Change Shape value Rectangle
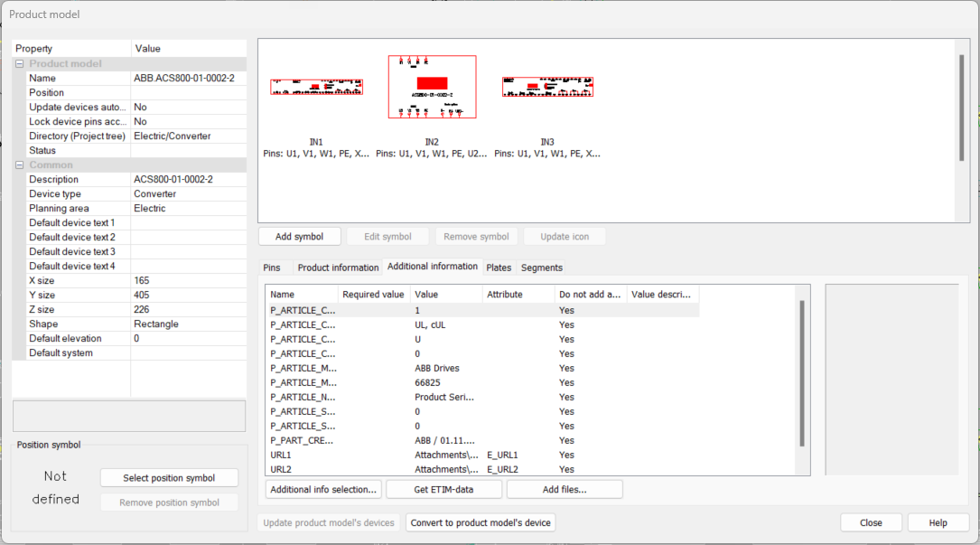 [x=188, y=324]
